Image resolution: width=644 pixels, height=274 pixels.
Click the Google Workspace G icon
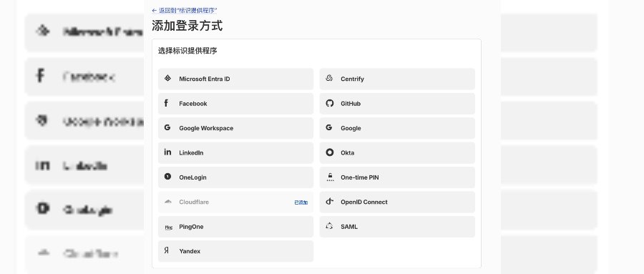(167, 128)
